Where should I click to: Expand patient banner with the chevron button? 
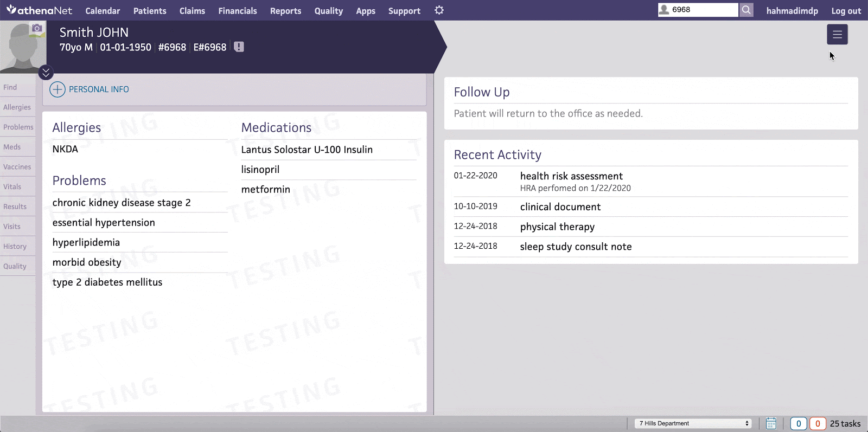pyautogui.click(x=46, y=72)
